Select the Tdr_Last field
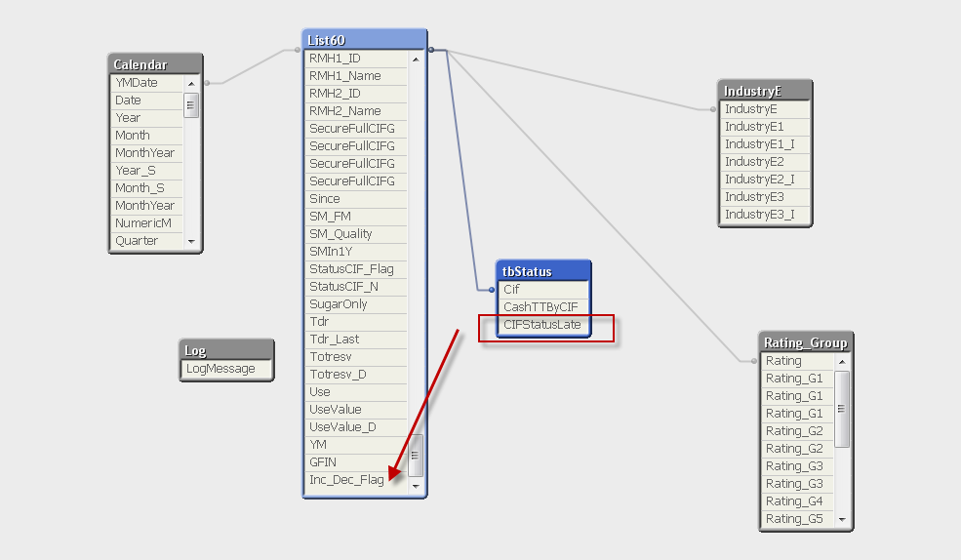This screenshot has width=961, height=560. 356,340
